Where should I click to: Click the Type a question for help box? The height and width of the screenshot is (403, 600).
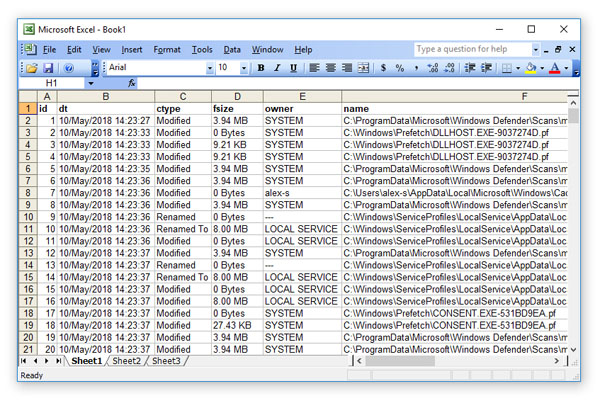[x=473, y=49]
